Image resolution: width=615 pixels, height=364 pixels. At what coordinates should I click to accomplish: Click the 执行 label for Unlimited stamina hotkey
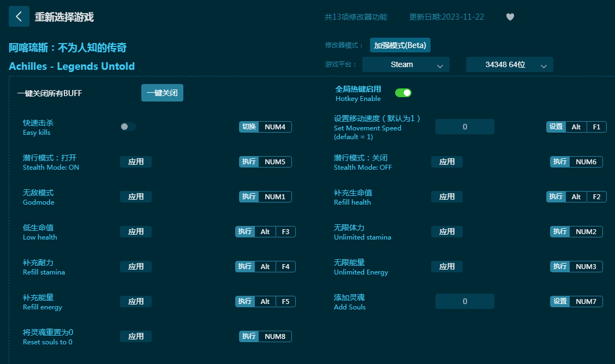pyautogui.click(x=560, y=232)
